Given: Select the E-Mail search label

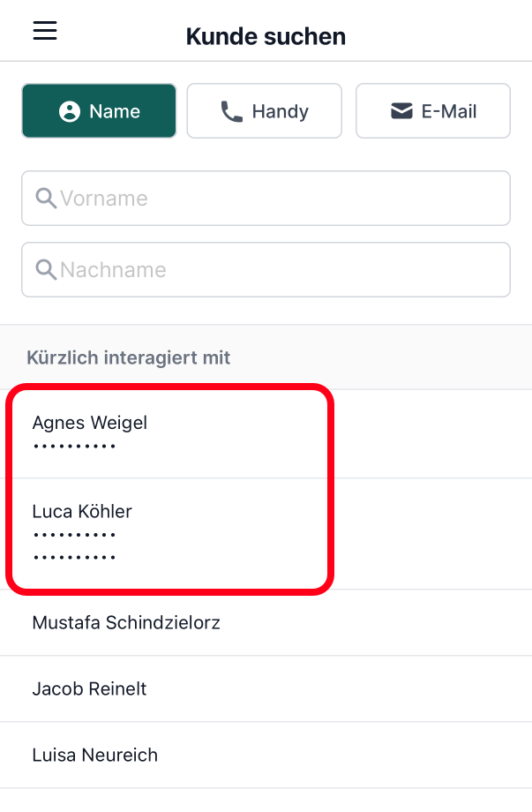Looking at the screenshot, I should [448, 112].
